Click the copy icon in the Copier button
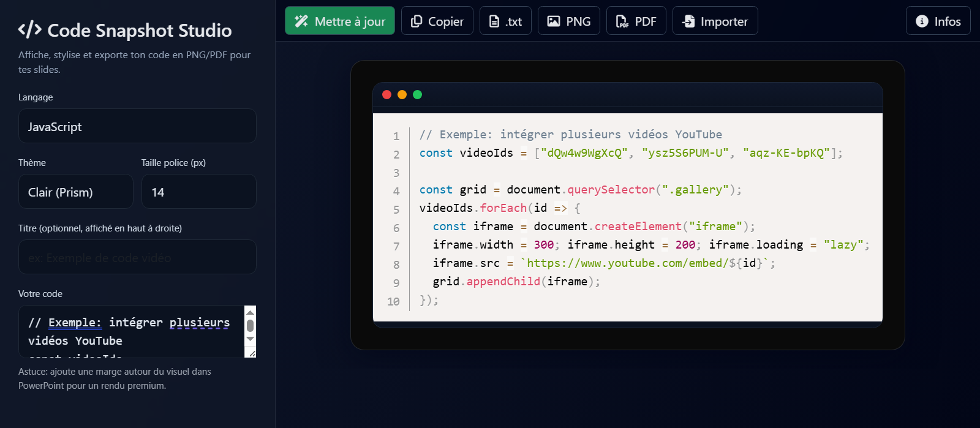 (x=417, y=21)
